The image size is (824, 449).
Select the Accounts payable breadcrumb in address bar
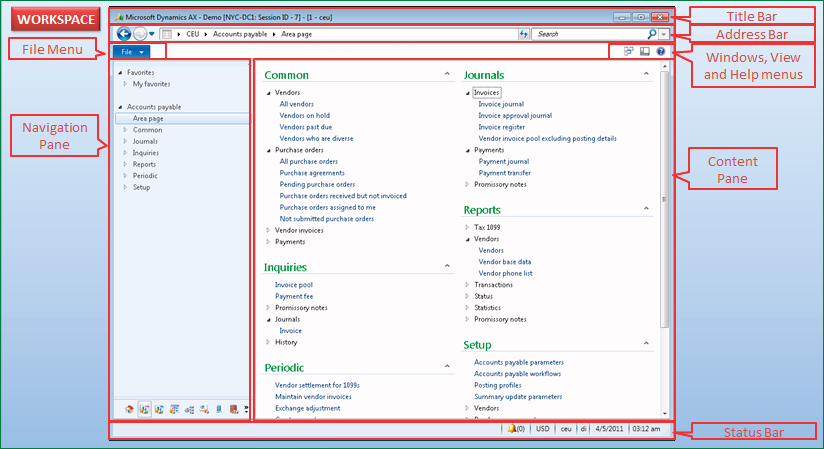(x=240, y=34)
